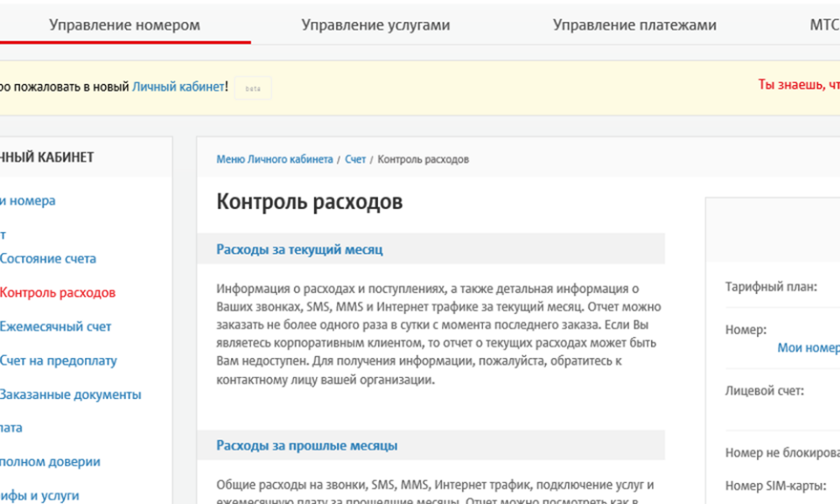This screenshot has height=504, width=840.
Task: Click the beta badge in the banner
Action: (x=253, y=88)
